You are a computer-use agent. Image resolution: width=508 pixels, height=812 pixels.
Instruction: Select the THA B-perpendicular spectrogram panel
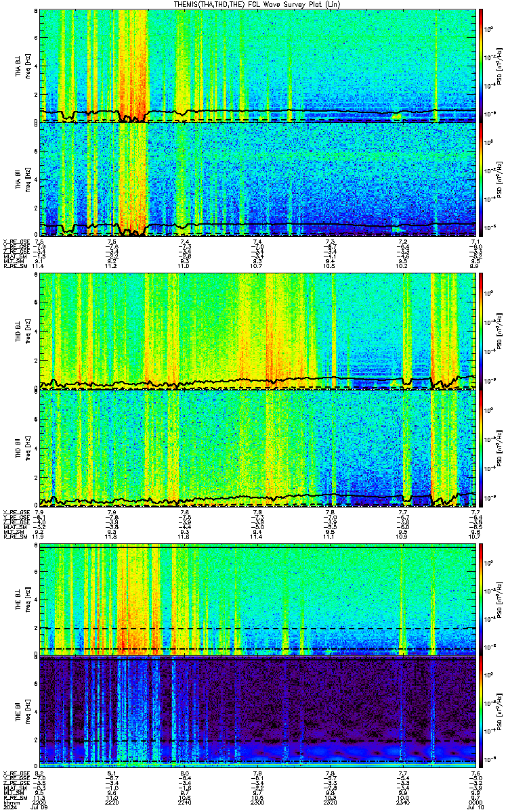[x=257, y=65]
